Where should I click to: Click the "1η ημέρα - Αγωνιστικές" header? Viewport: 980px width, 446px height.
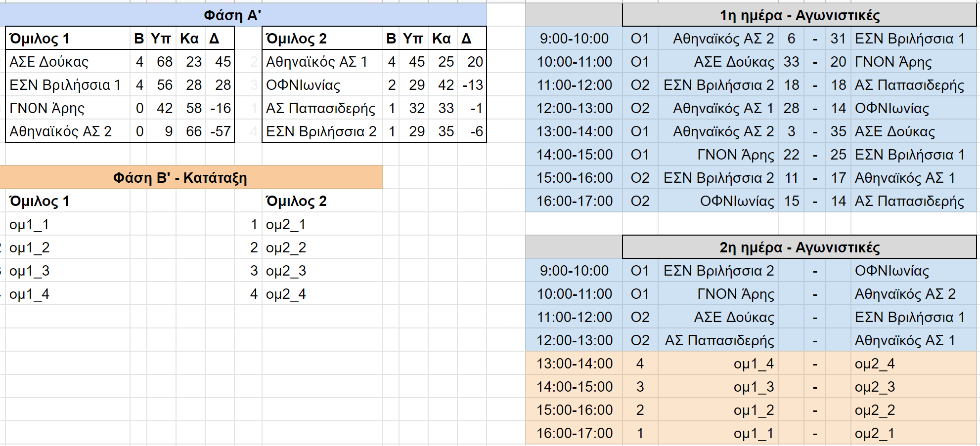799,15
